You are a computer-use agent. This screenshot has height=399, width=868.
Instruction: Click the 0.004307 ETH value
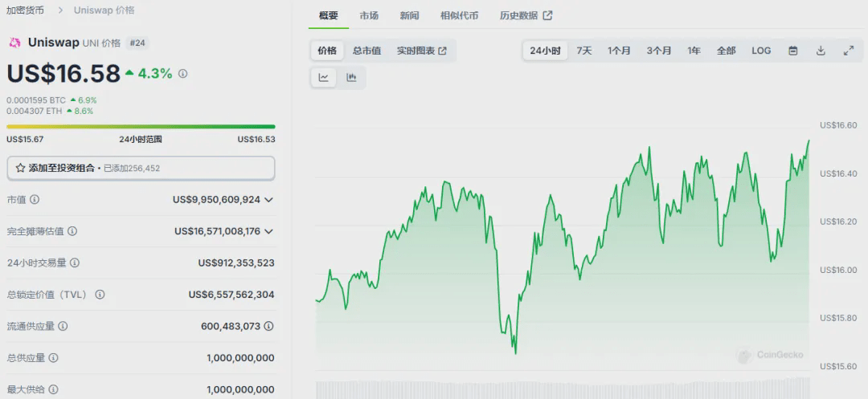pos(35,111)
